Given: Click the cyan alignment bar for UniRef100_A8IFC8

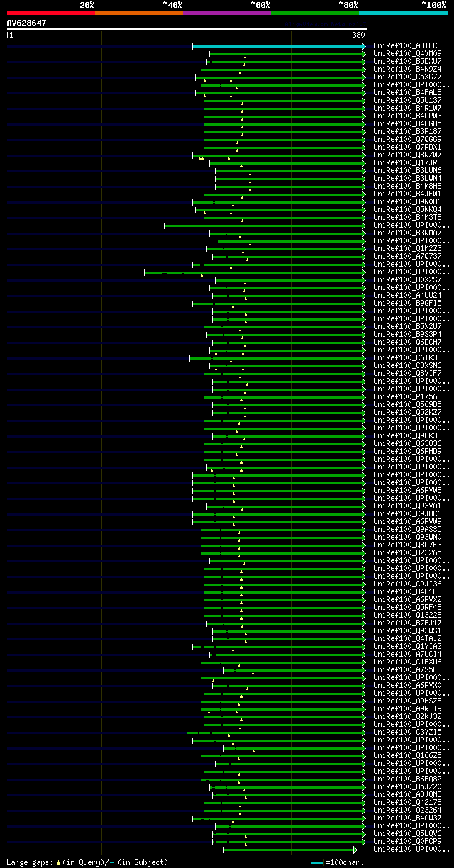Looking at the screenshot, I should click(278, 46).
